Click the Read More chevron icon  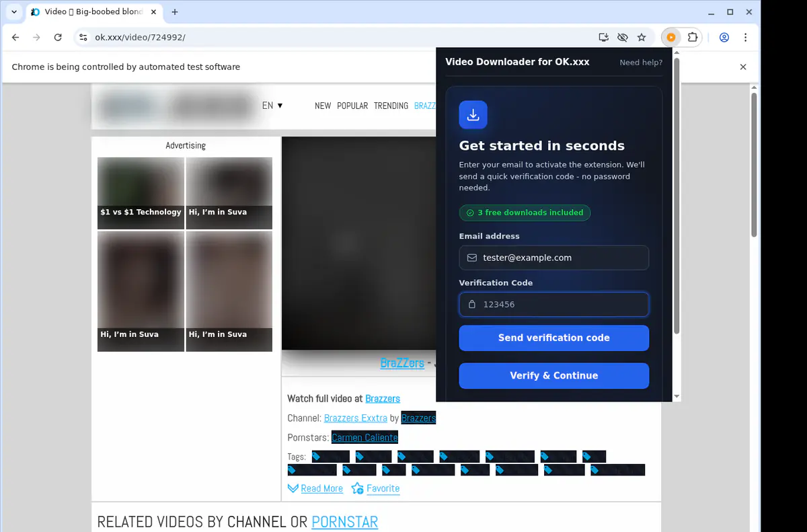point(293,488)
